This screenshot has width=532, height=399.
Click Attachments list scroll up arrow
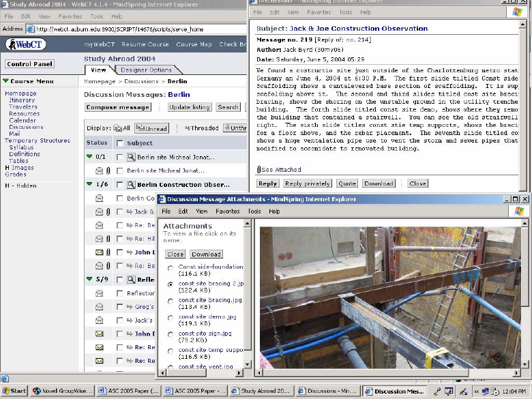tap(248, 223)
